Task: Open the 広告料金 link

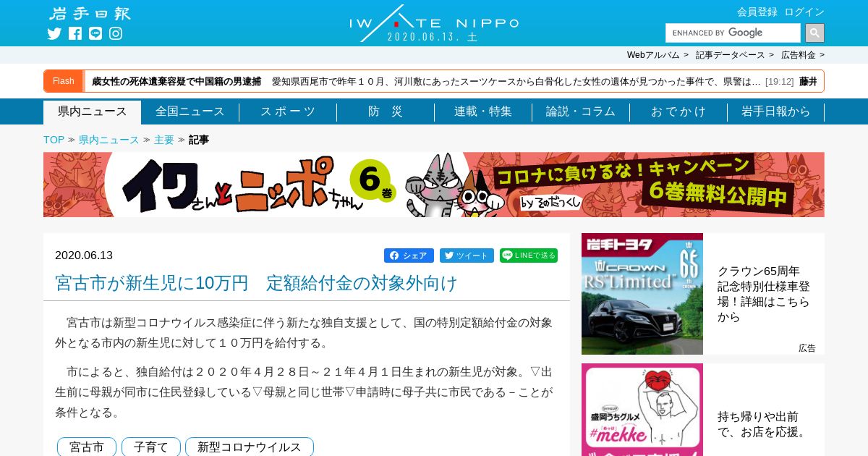Action: pyautogui.click(x=798, y=55)
